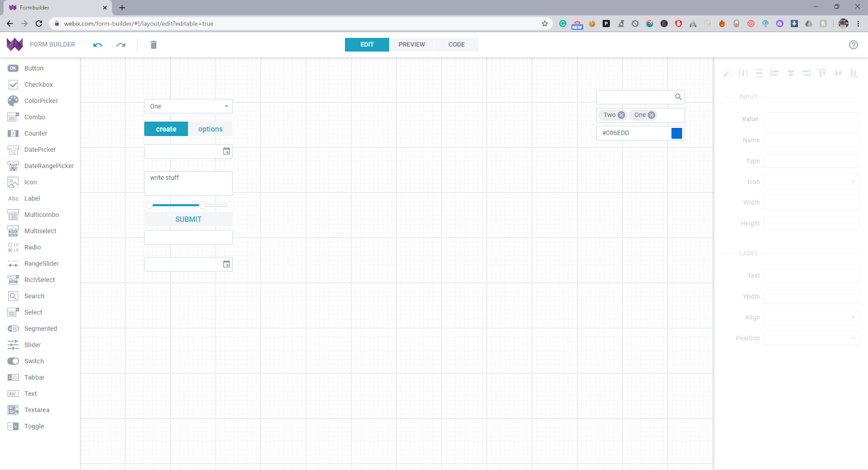Open the help question mark icon

click(x=853, y=45)
